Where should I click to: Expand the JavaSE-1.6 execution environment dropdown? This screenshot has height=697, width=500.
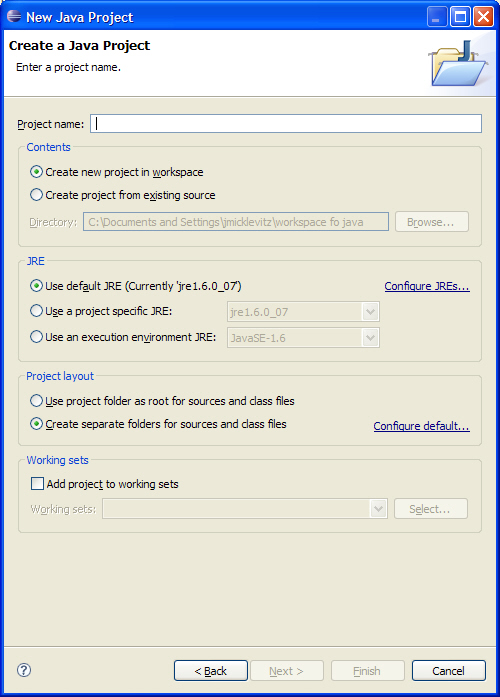pos(303,338)
